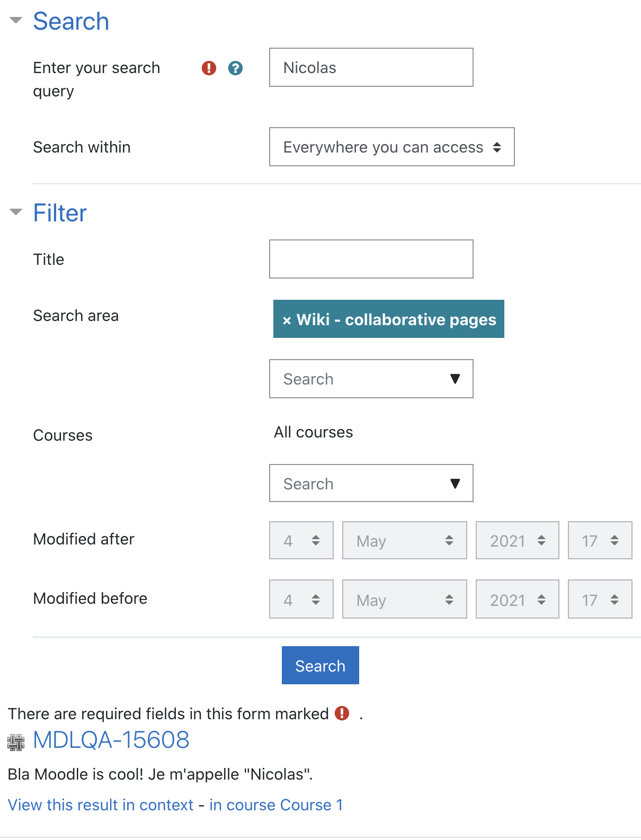Collapse the Search section triangle

16,21
